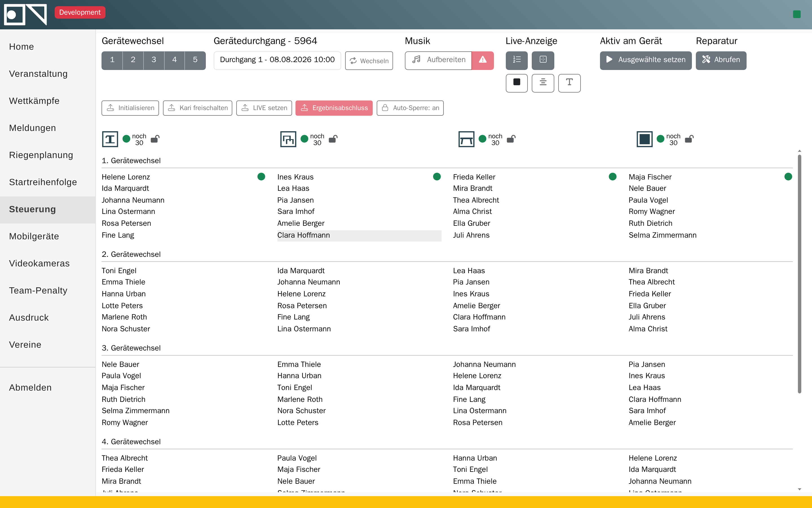Viewport: 812px width, 508px height.
Task: Click Gerätewechsel button 4
Action: (x=175, y=60)
